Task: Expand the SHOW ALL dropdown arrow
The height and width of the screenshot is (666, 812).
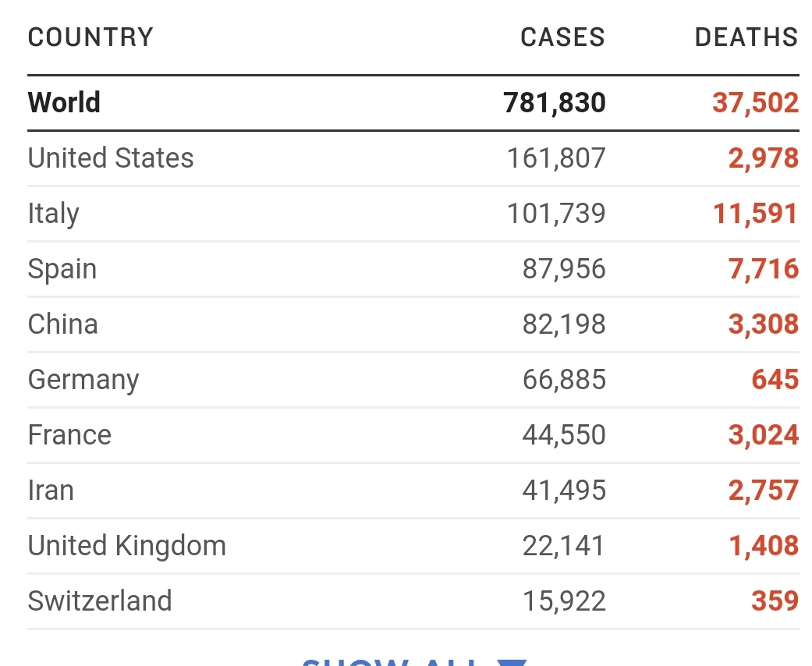Action: click(x=512, y=662)
